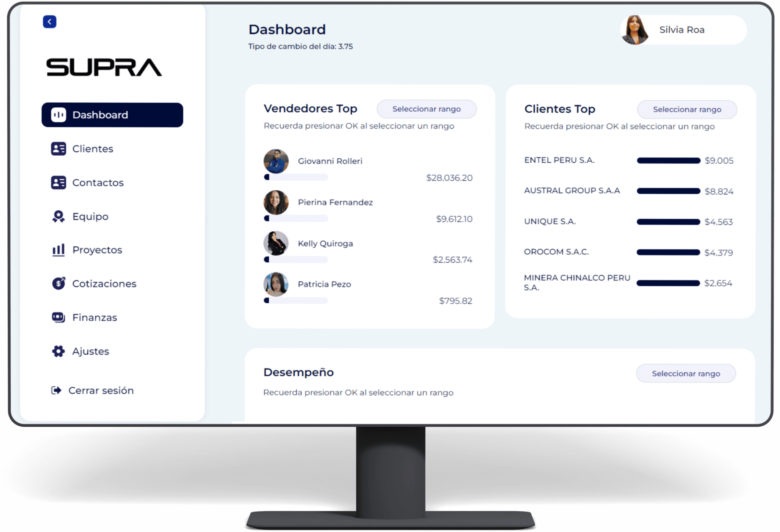
Task: Click the SUPRA logo
Action: [104, 67]
